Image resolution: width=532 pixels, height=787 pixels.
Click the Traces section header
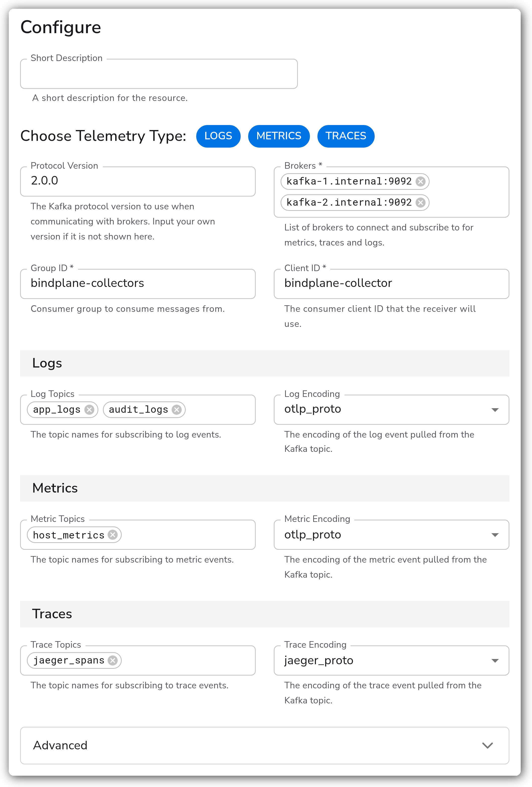point(265,614)
